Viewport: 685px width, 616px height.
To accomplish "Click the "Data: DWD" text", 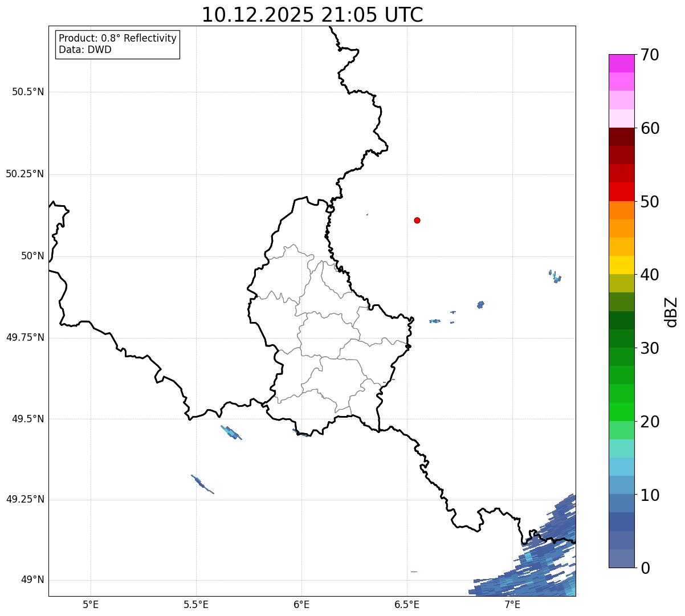I will click(85, 50).
